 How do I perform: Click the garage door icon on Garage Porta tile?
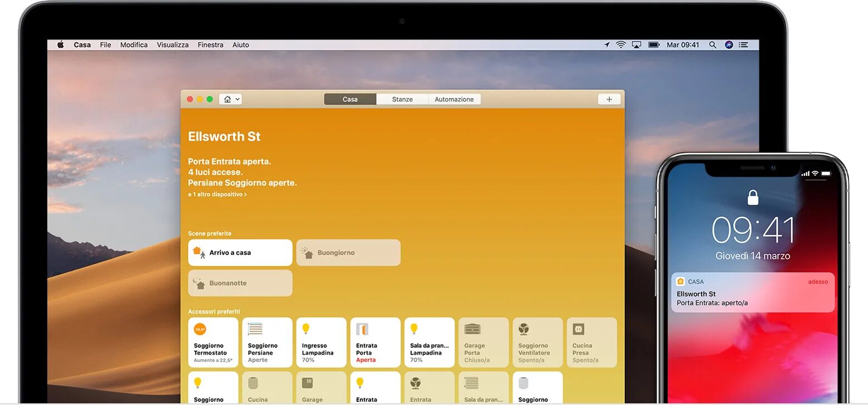[472, 329]
